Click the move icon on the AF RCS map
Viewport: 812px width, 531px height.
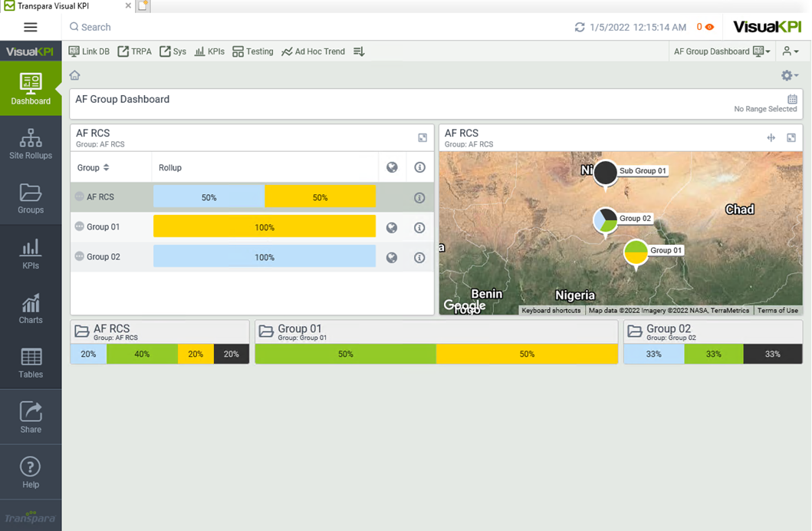tap(771, 138)
